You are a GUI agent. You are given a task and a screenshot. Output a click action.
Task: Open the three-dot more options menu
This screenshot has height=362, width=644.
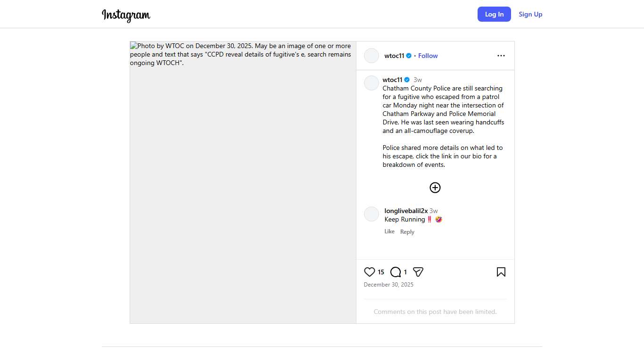[501, 56]
